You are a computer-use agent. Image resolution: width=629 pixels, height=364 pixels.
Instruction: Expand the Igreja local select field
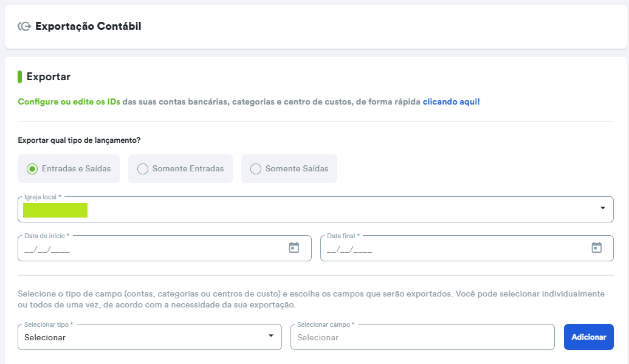340,210
